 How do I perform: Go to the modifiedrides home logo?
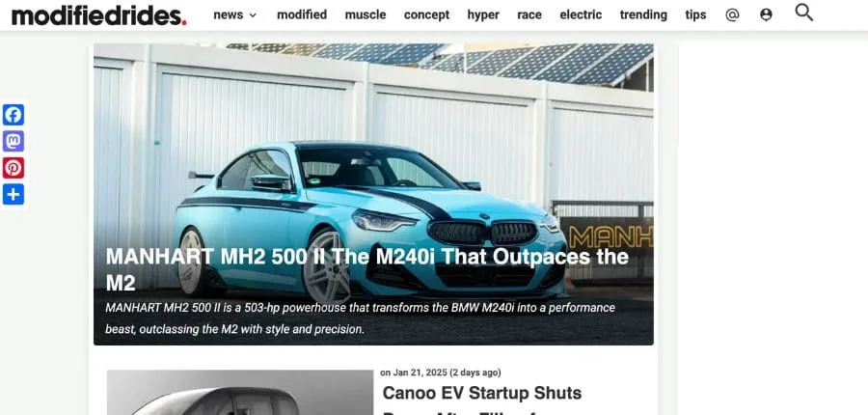[98, 15]
